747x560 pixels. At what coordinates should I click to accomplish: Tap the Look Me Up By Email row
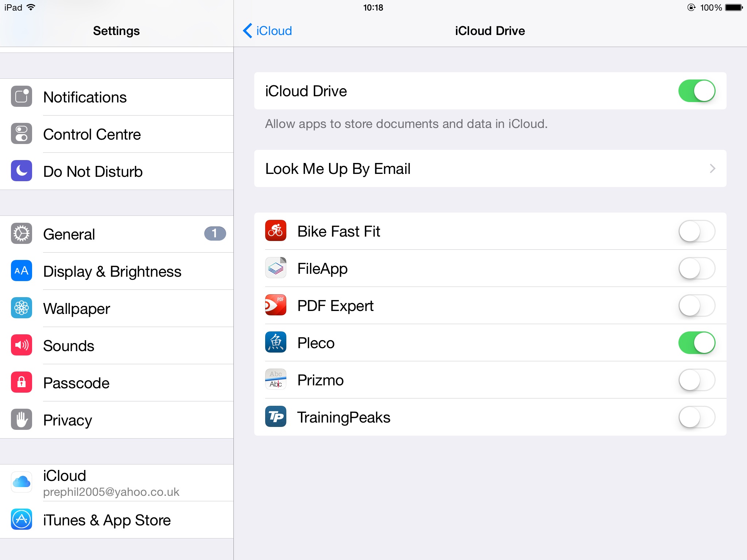(490, 168)
